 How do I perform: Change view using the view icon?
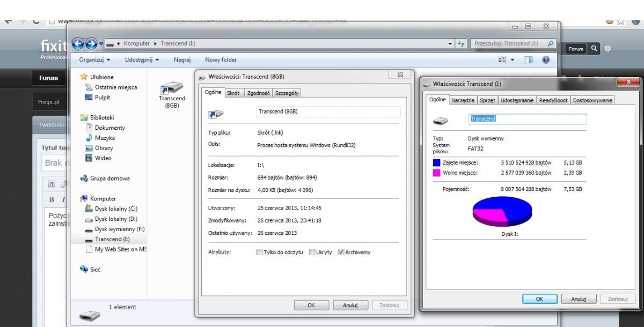502,60
